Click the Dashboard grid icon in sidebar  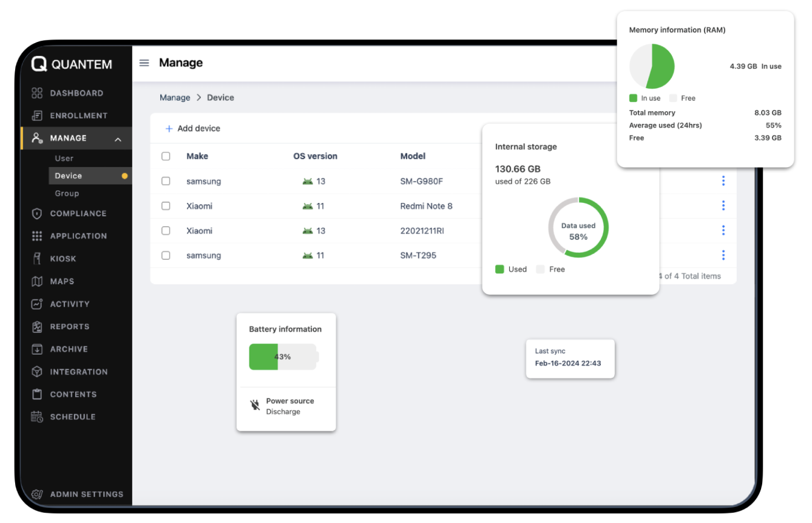(37, 93)
